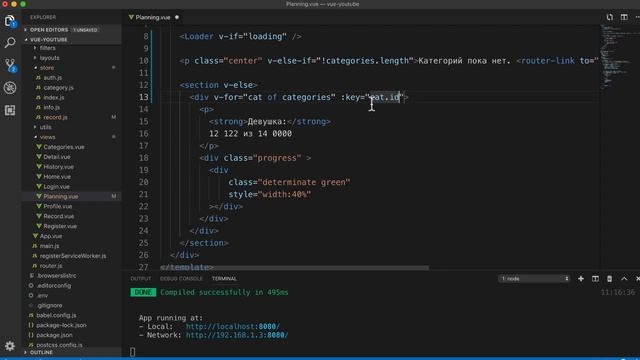Open Home.vue file
The height and width of the screenshot is (360, 640).
[x=57, y=177]
